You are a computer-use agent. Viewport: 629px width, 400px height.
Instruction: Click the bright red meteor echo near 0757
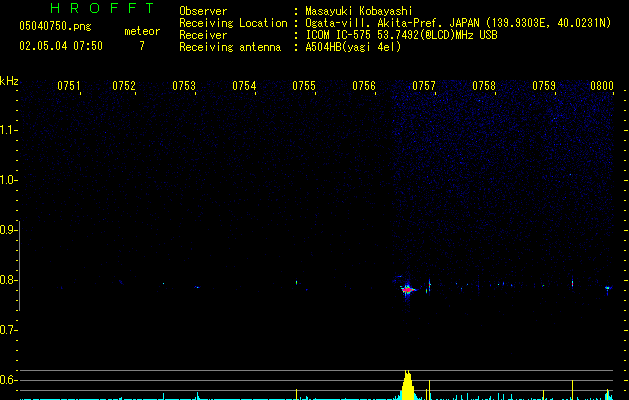click(x=408, y=289)
